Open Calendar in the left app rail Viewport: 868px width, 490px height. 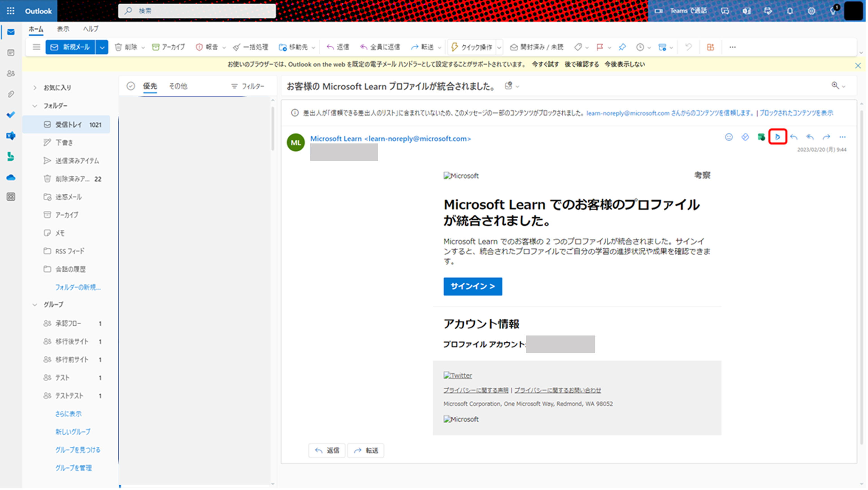pos(11,53)
